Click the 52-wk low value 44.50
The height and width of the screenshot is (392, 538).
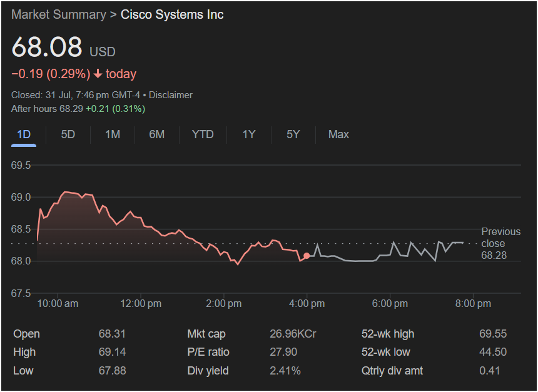493,352
